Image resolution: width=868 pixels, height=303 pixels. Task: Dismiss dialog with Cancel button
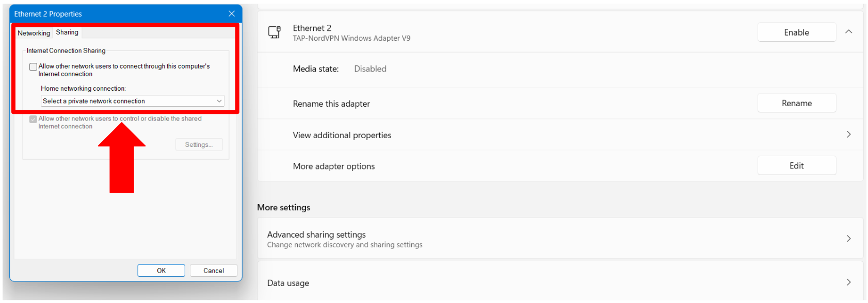point(214,271)
